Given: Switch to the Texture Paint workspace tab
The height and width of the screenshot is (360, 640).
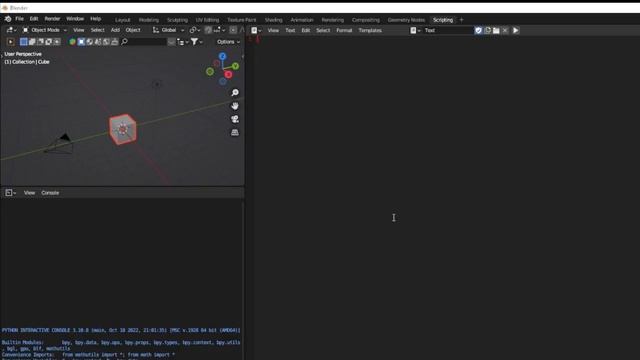Looking at the screenshot, I should (x=242, y=20).
